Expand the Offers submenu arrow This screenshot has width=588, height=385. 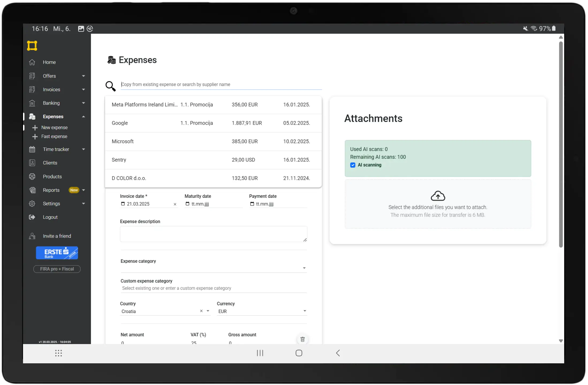click(84, 76)
